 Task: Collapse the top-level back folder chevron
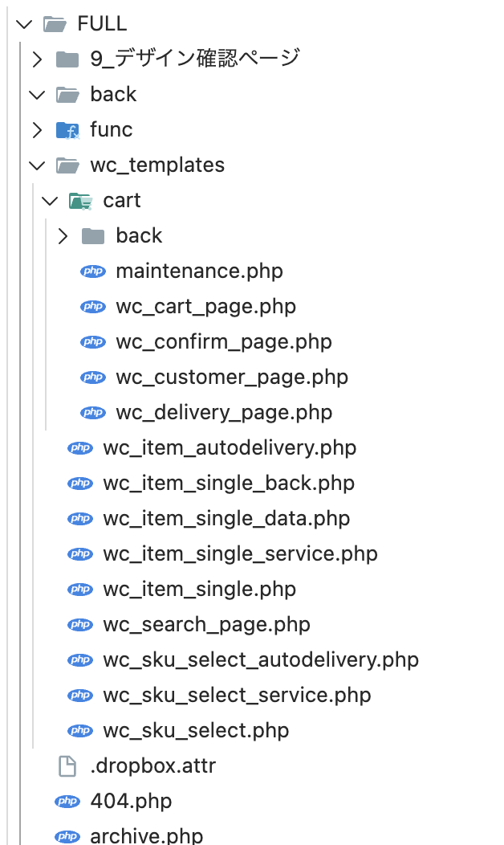pos(36,94)
